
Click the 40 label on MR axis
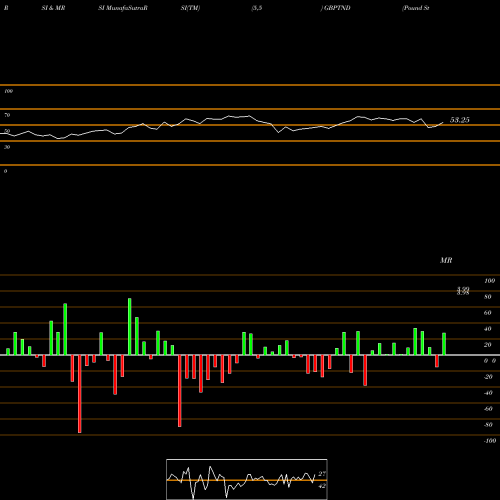(488, 329)
